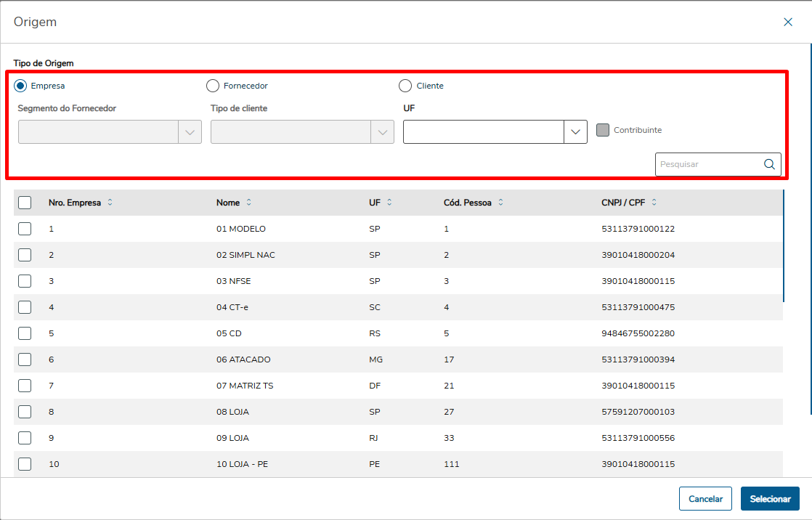Sort by Cód. Pessoa column arrows
The height and width of the screenshot is (520, 812).
500,203
